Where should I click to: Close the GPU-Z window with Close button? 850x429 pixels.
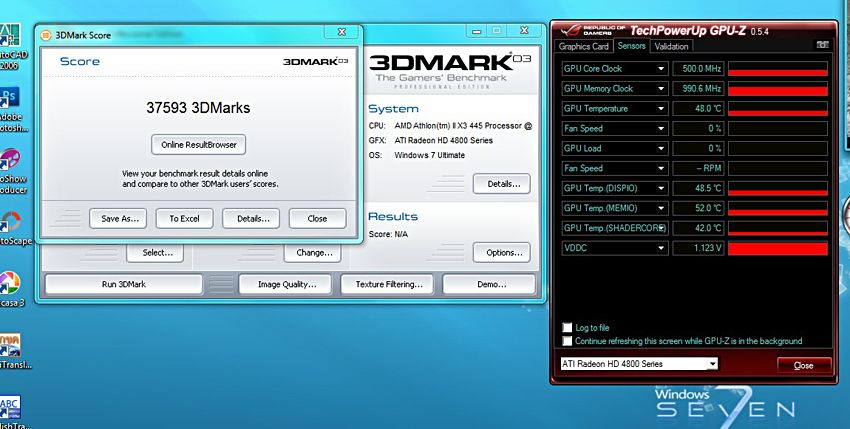click(x=804, y=366)
